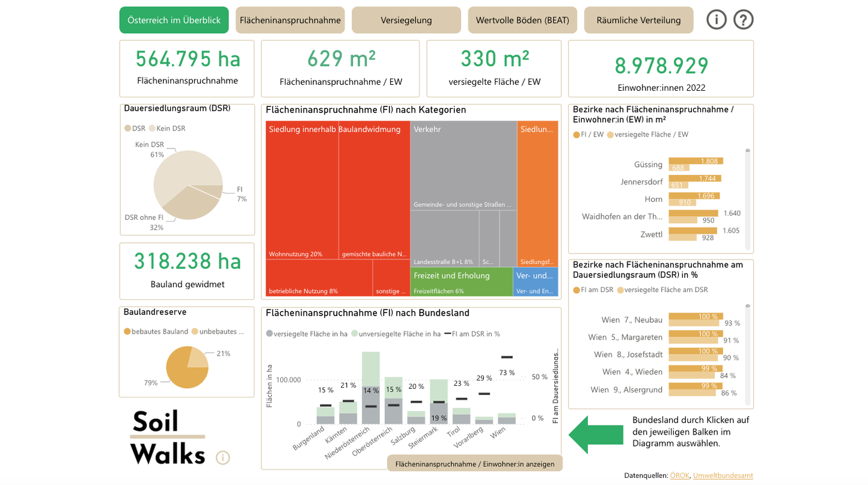Open the ÖROK data source link
The image size is (868, 485).
[679, 475]
